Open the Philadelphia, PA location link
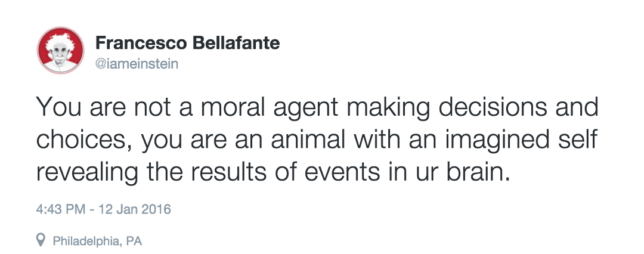Viewport: 644px width, 254px height. pyautogui.click(x=97, y=241)
